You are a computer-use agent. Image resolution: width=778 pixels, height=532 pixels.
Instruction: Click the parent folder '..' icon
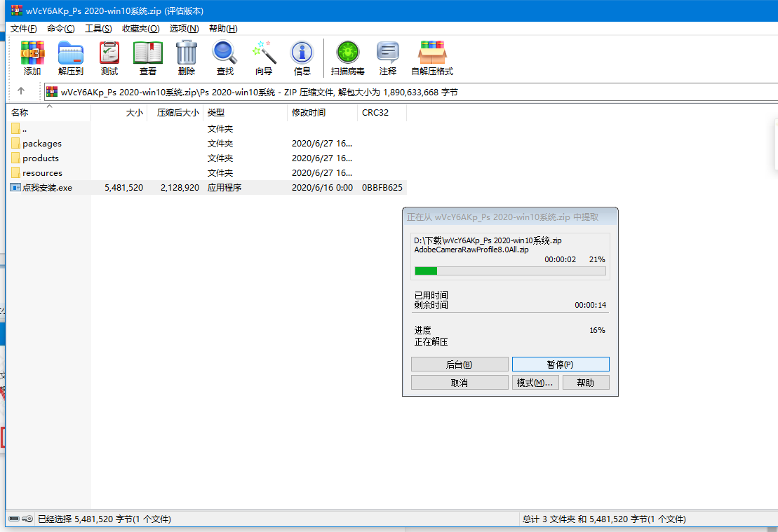(15, 128)
